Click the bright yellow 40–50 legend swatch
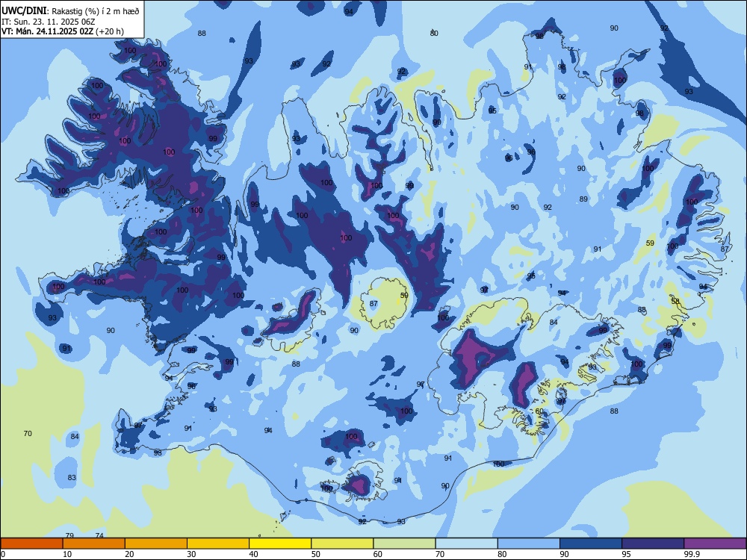 coord(280,544)
